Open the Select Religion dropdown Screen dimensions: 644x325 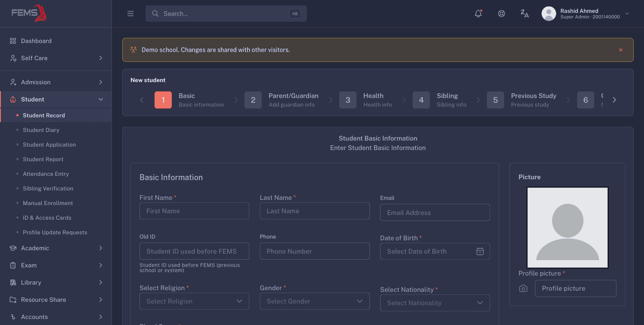pyautogui.click(x=194, y=301)
